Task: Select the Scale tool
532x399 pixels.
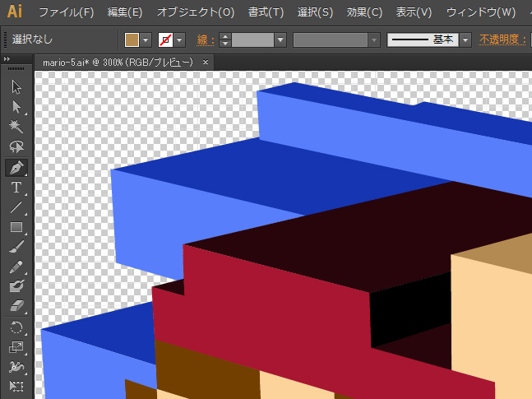Action: coord(16,347)
